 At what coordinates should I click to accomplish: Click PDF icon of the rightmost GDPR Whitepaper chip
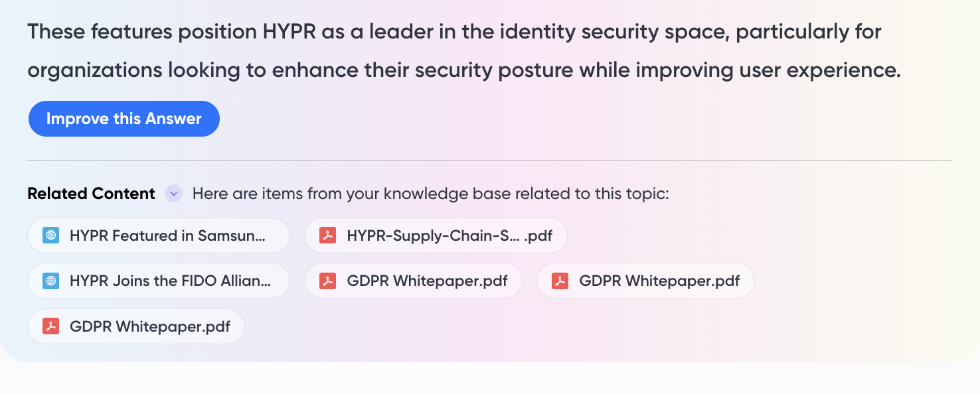pyautogui.click(x=560, y=281)
